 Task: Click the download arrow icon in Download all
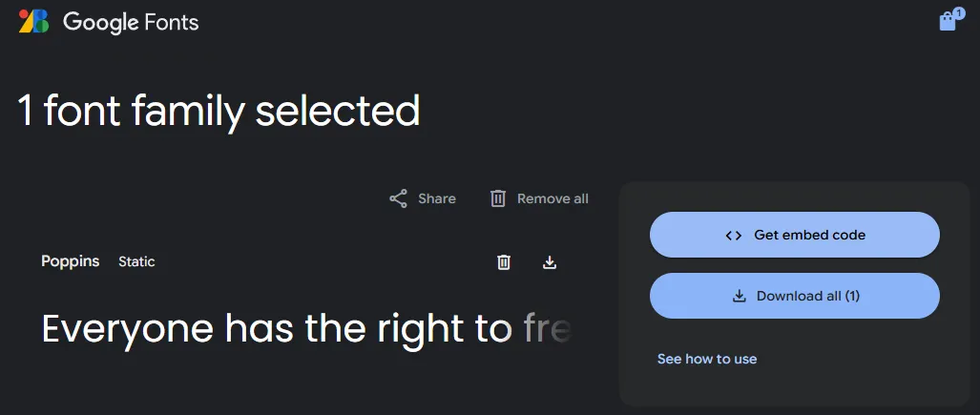[x=739, y=296]
